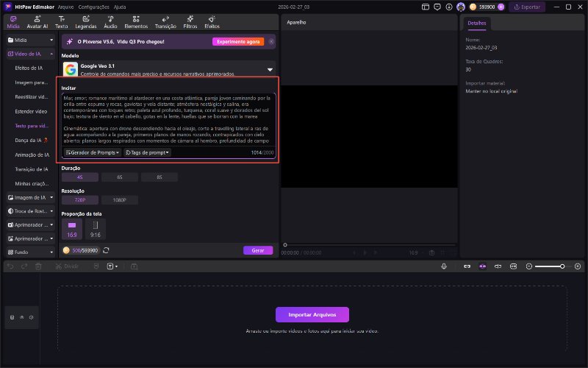
Task: Open the Elementos tool
Action: tap(136, 22)
